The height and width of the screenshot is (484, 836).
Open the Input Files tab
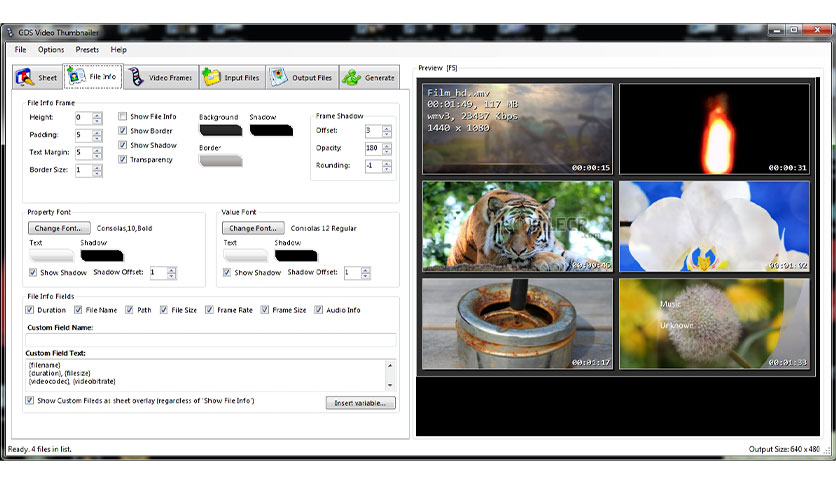click(x=232, y=78)
